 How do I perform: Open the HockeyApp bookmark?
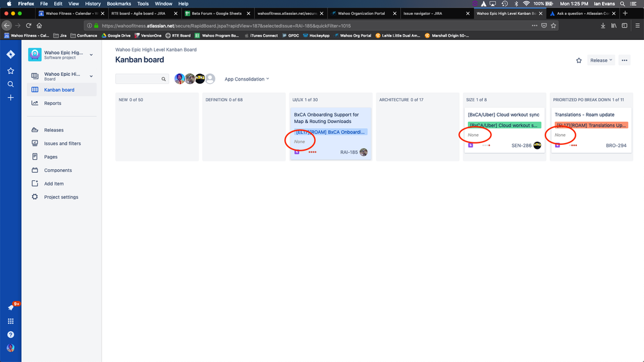317,35
